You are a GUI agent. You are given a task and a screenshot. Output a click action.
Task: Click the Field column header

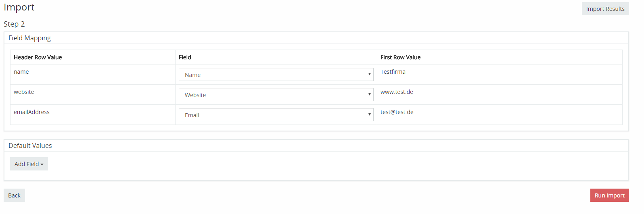coord(185,57)
